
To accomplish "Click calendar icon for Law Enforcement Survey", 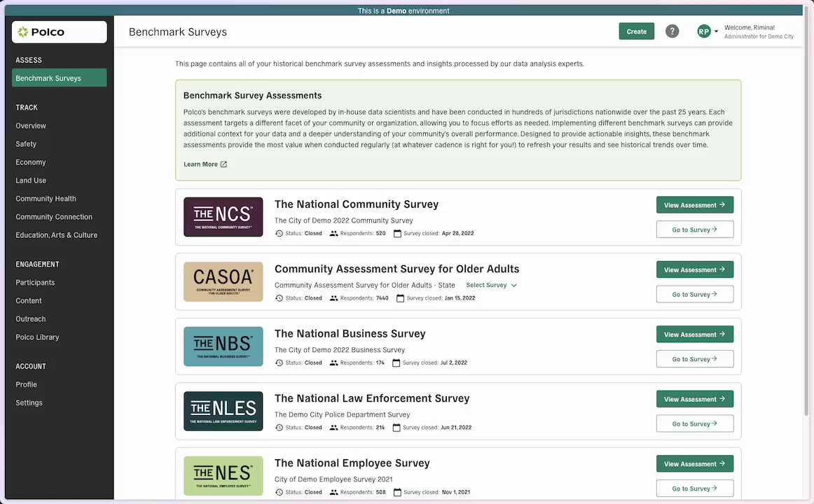I will click(x=396, y=428).
